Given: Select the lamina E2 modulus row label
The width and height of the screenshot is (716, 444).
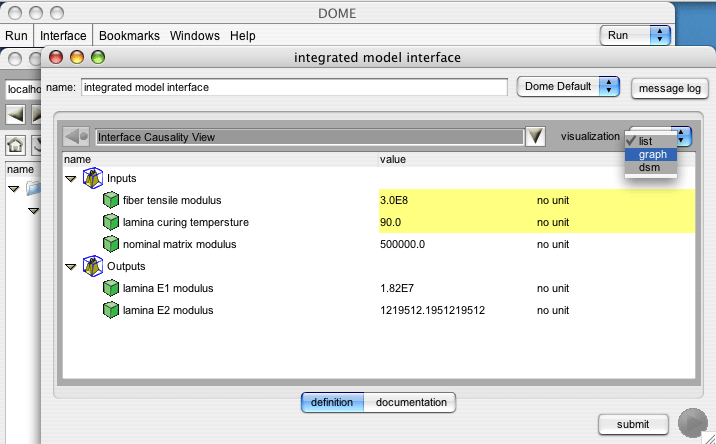Looking at the screenshot, I should (168, 310).
